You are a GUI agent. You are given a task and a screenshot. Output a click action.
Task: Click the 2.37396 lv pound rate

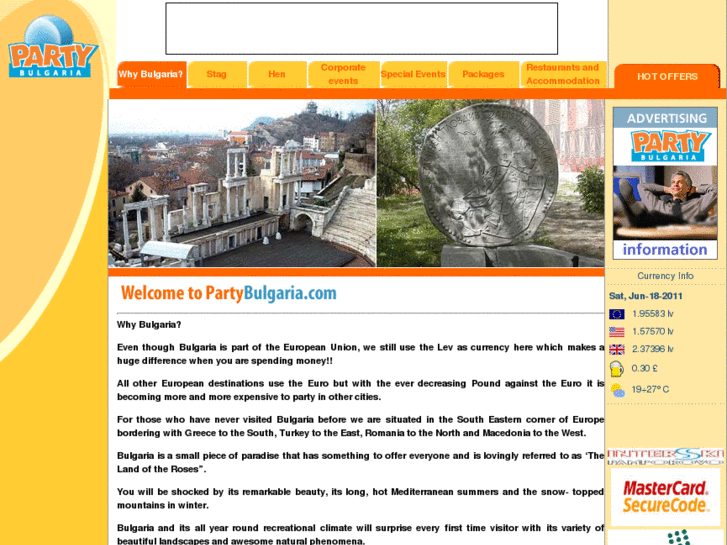(x=653, y=349)
